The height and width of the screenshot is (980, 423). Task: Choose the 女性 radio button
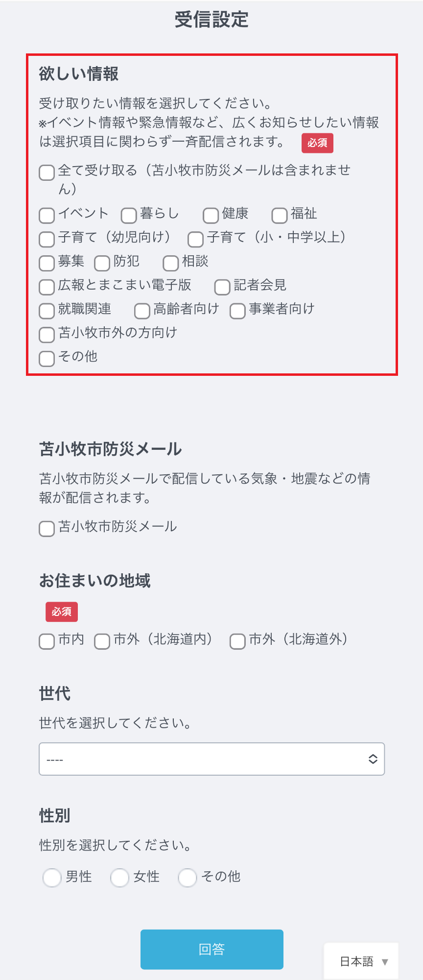[x=119, y=878]
